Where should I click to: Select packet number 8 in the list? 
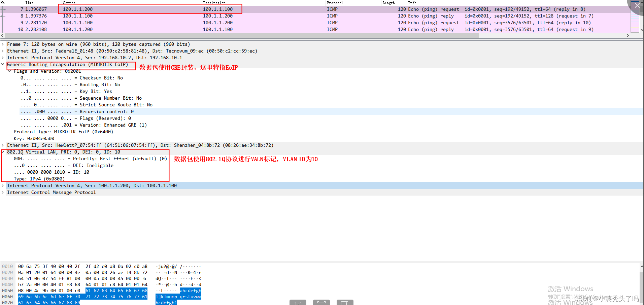(135, 16)
